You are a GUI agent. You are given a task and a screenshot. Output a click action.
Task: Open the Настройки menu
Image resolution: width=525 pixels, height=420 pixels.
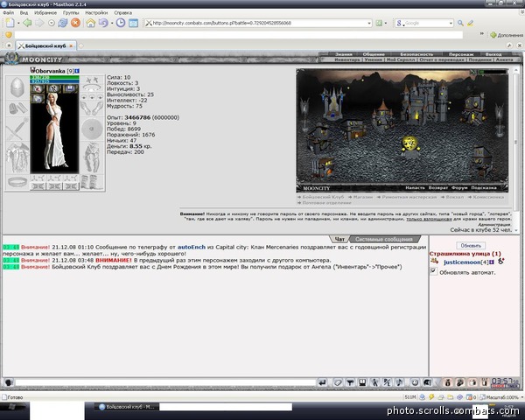click(96, 13)
